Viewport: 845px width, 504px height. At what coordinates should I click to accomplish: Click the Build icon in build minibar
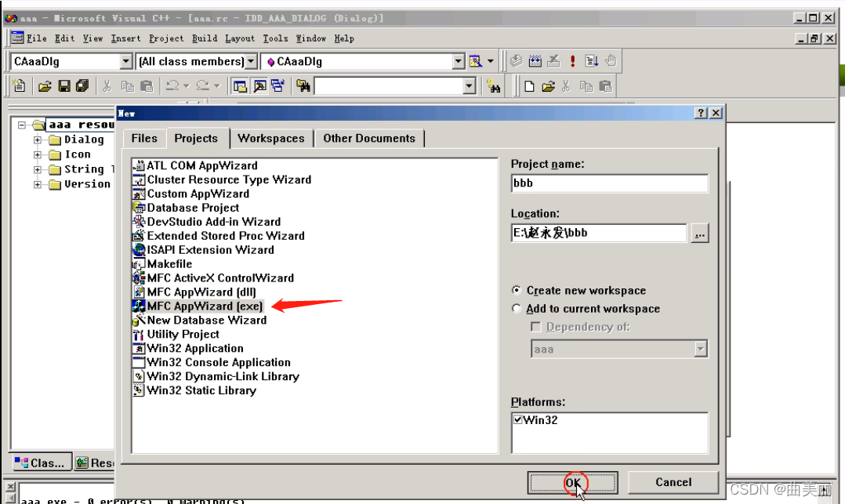(535, 61)
